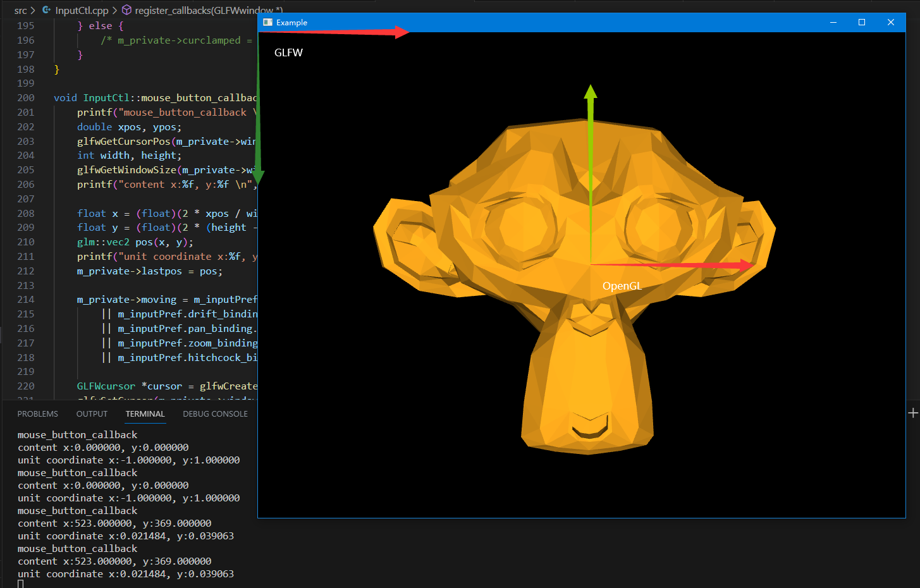Click the 'float y = (float)(2 * (height' line
Screen dimensions: 920x588
pyautogui.click(x=167, y=228)
